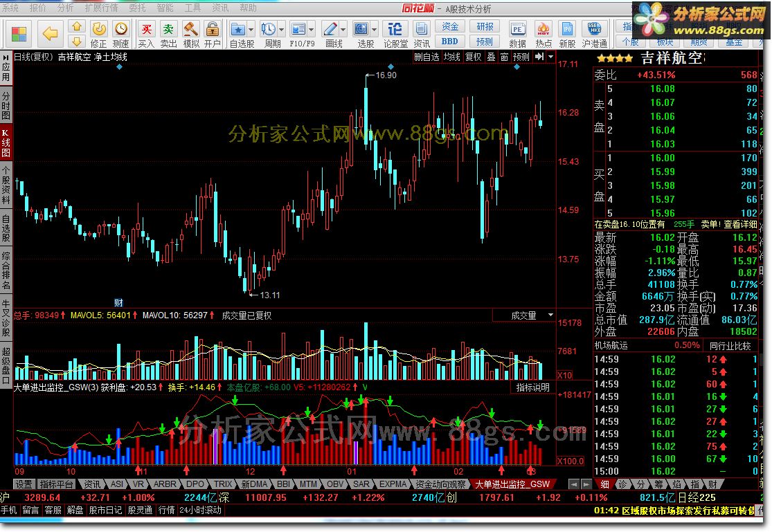Select the SAR indicator tab

pos(361,484)
